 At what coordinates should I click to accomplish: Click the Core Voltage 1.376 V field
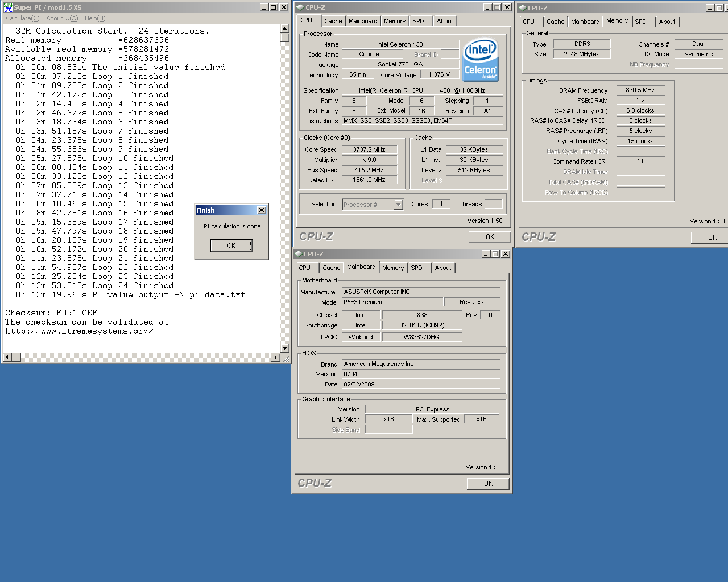point(439,74)
